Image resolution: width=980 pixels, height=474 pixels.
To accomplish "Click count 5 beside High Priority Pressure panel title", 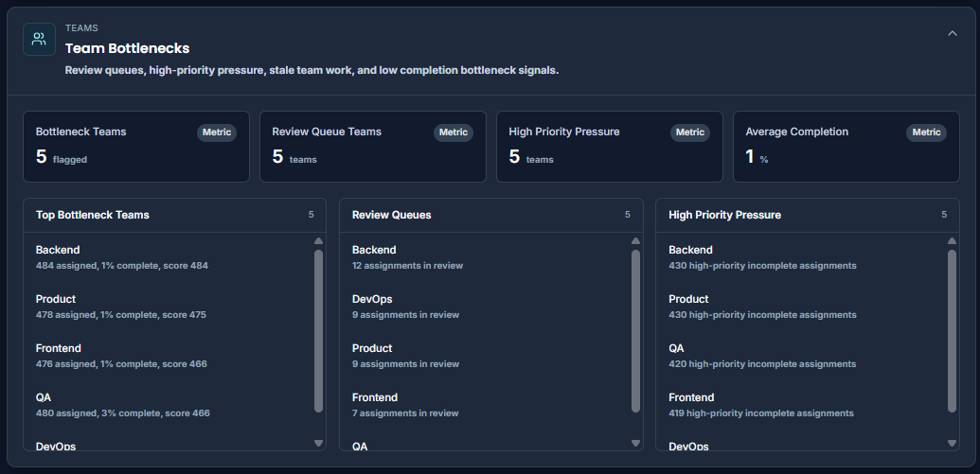I will click(944, 215).
